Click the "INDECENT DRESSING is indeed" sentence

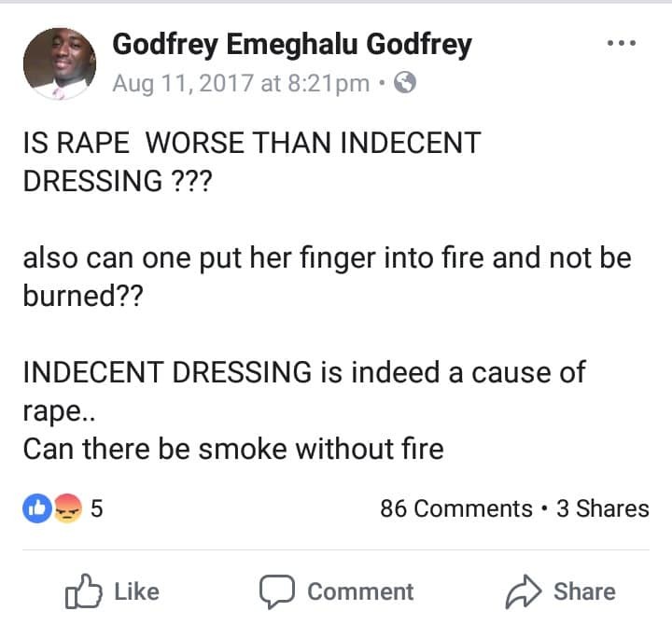pos(303,390)
